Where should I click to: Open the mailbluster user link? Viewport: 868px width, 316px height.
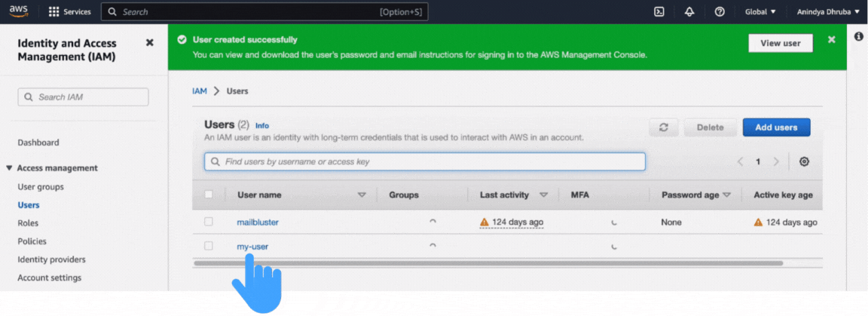click(258, 222)
